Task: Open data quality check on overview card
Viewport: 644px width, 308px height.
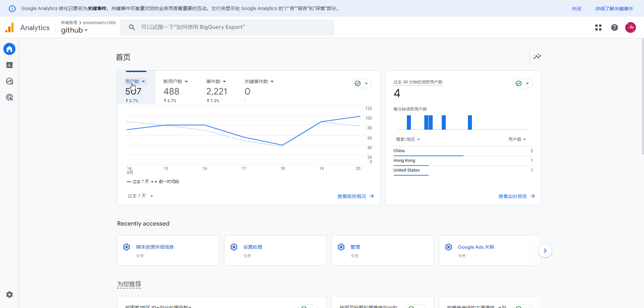Action: 362,83
